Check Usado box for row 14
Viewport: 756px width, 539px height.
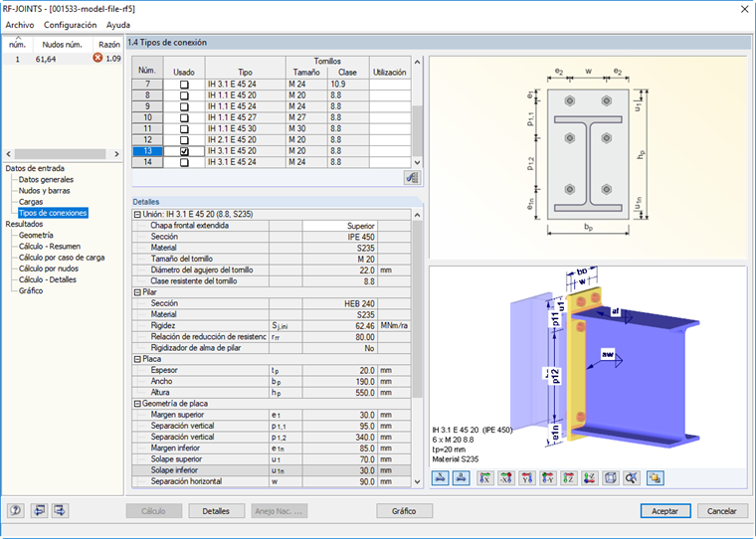[184, 162]
